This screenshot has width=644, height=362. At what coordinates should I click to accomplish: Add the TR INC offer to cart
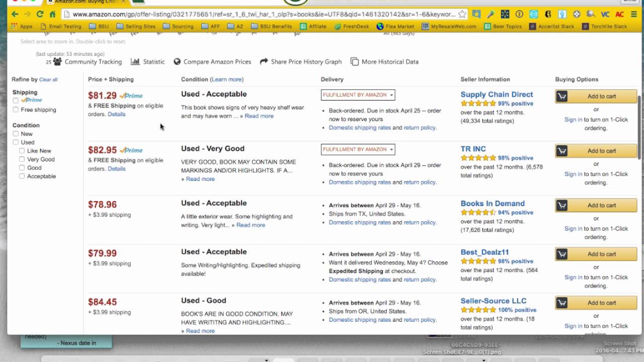596,150
